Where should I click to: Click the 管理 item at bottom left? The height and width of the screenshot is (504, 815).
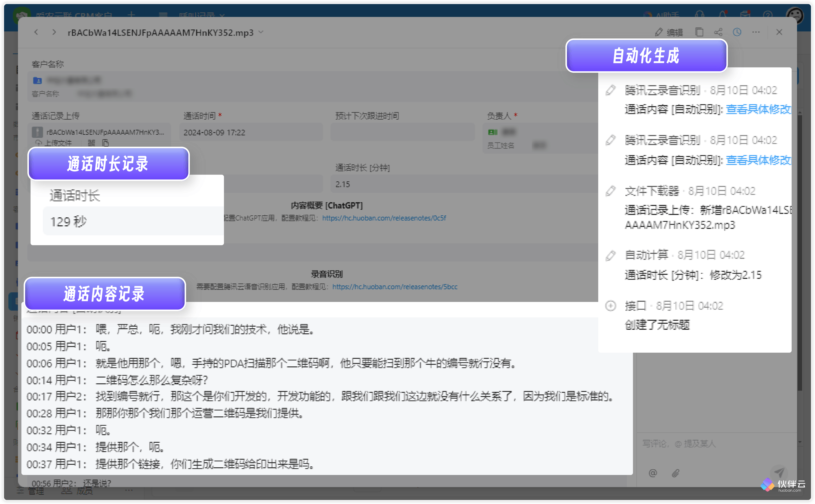(31, 491)
